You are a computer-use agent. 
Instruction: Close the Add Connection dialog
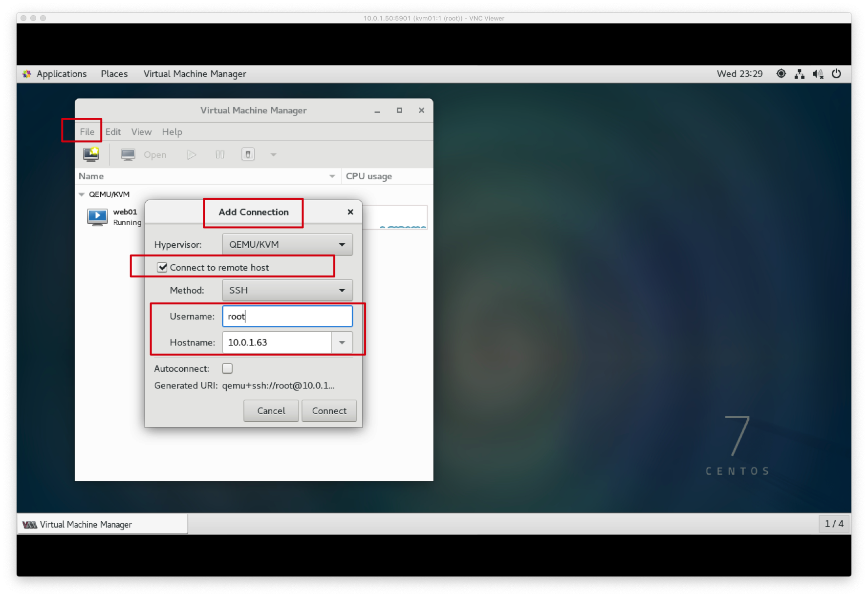[x=350, y=212]
